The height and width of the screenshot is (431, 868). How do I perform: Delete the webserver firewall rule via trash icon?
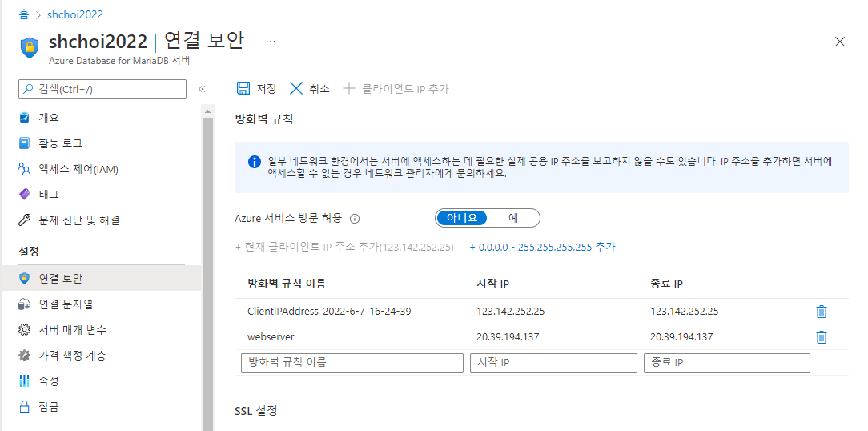pyautogui.click(x=822, y=336)
